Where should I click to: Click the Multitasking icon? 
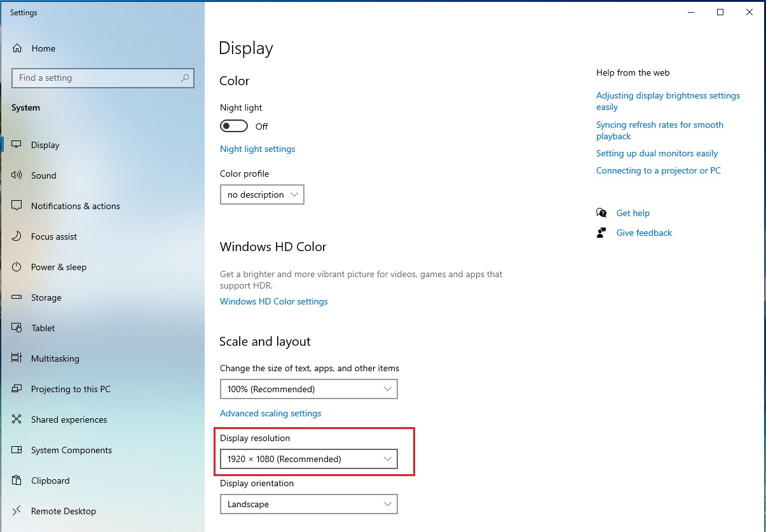click(x=16, y=358)
